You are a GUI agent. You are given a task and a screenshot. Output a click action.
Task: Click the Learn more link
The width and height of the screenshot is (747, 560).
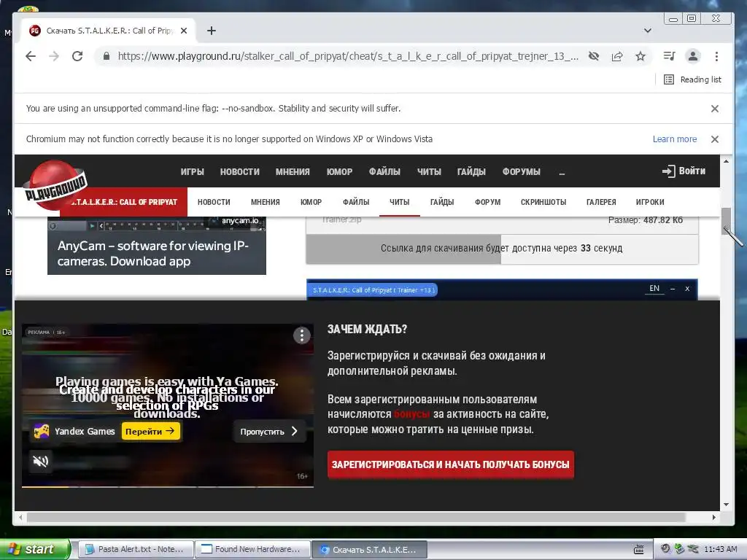675,139
